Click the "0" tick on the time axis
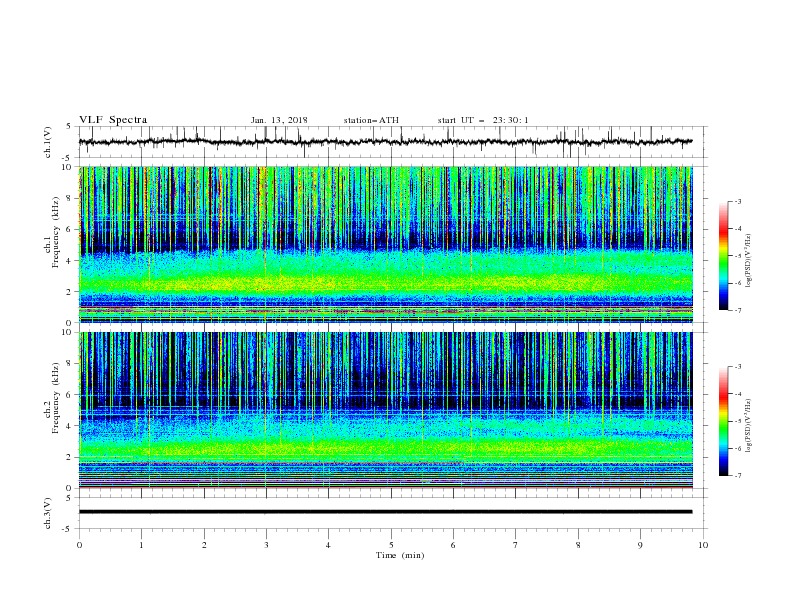This screenshot has height=612, width=792. point(79,545)
